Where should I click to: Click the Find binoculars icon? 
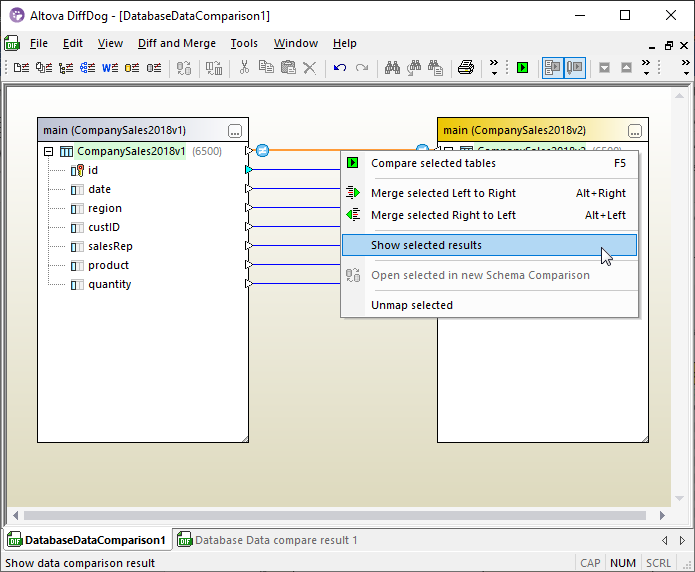coord(392,68)
